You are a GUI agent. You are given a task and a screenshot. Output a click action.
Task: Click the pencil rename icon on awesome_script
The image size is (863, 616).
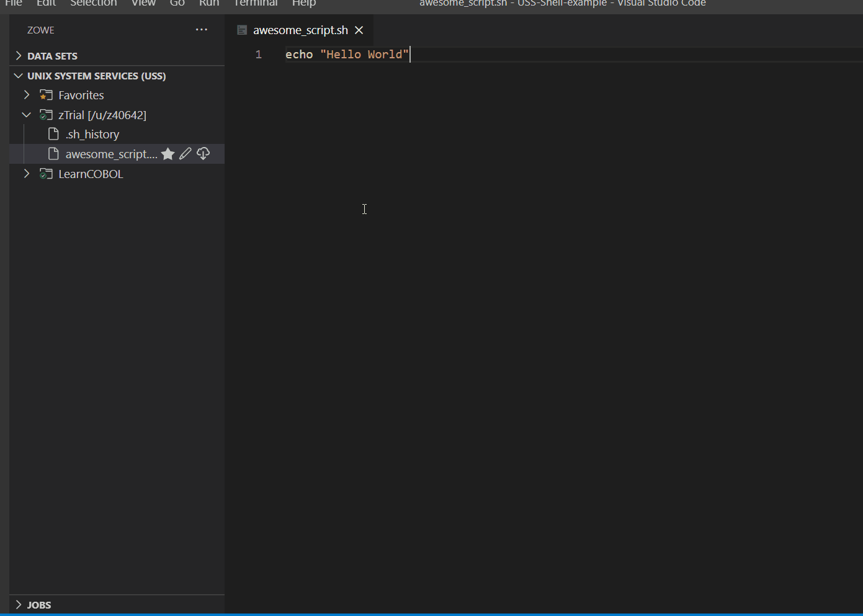click(186, 154)
